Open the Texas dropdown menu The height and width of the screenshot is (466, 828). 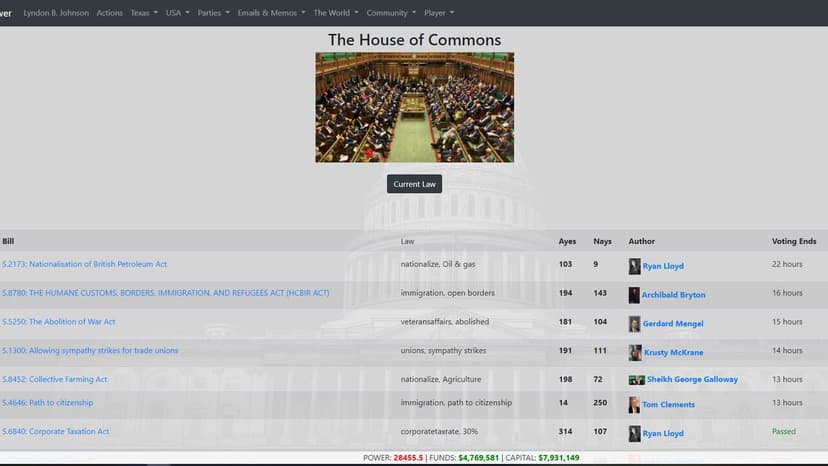click(144, 13)
